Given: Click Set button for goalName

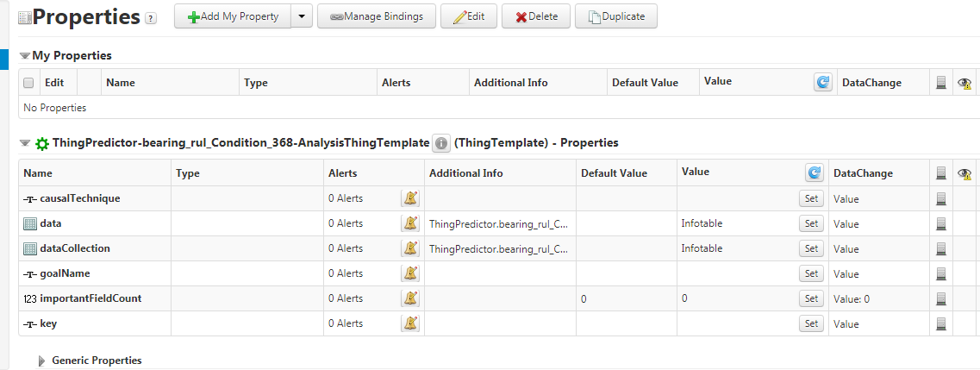Looking at the screenshot, I should (811, 273).
